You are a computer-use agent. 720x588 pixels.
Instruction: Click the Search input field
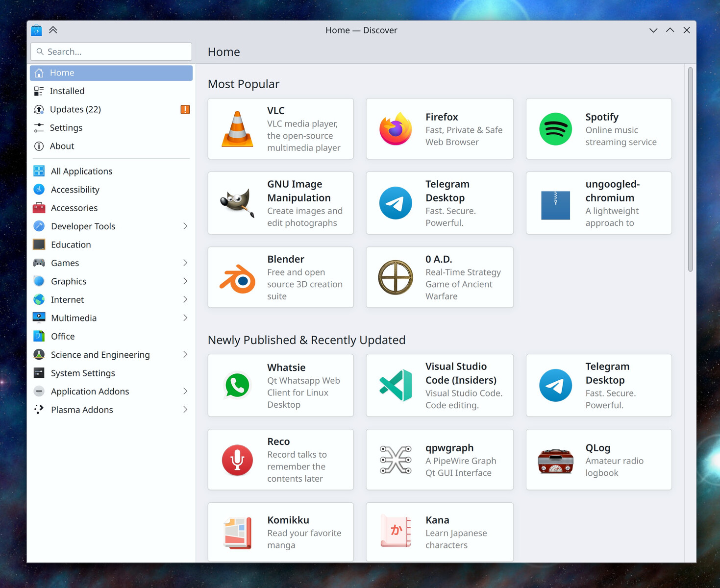pos(111,51)
